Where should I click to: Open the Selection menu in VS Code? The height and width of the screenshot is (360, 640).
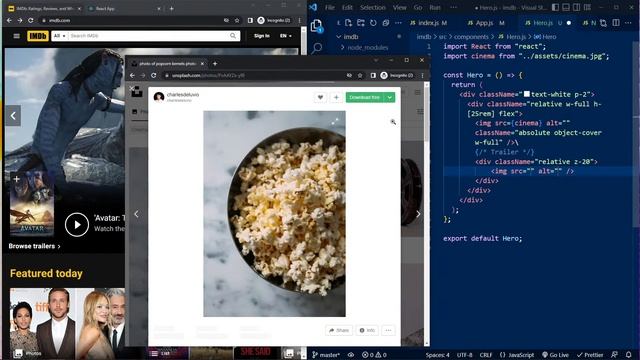click(373, 7)
